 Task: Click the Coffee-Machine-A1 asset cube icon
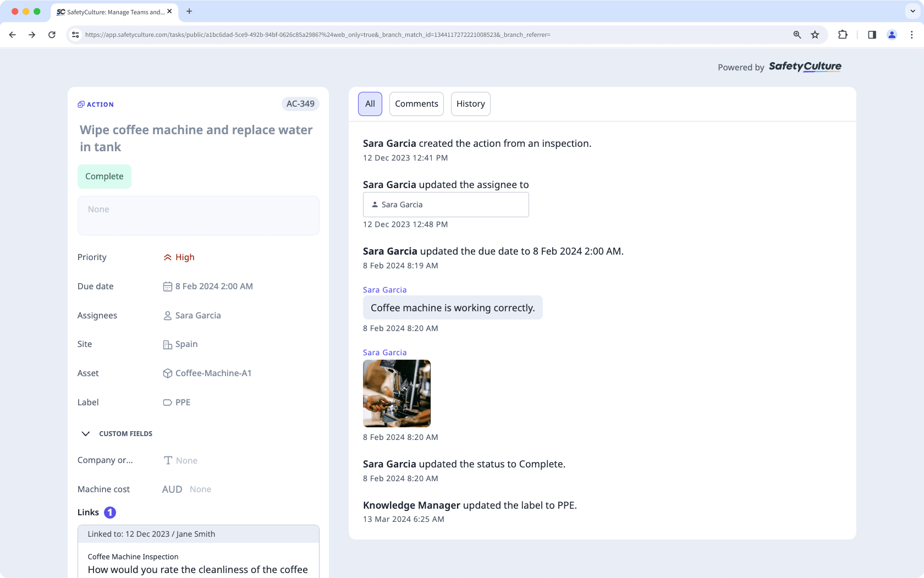(x=168, y=373)
